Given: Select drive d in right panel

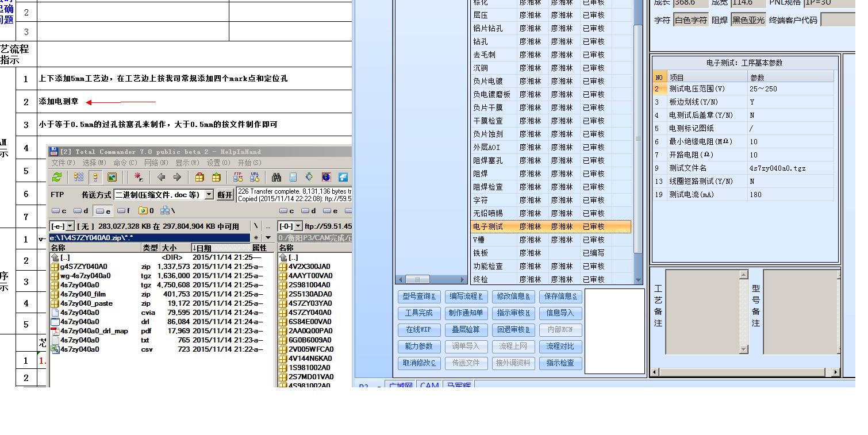Looking at the screenshot, I should pyautogui.click(x=309, y=211).
